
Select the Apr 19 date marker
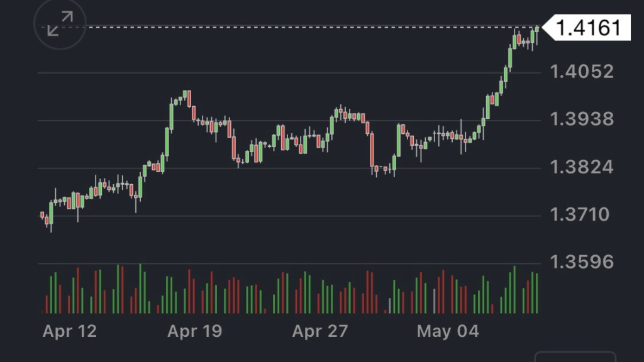click(x=194, y=331)
